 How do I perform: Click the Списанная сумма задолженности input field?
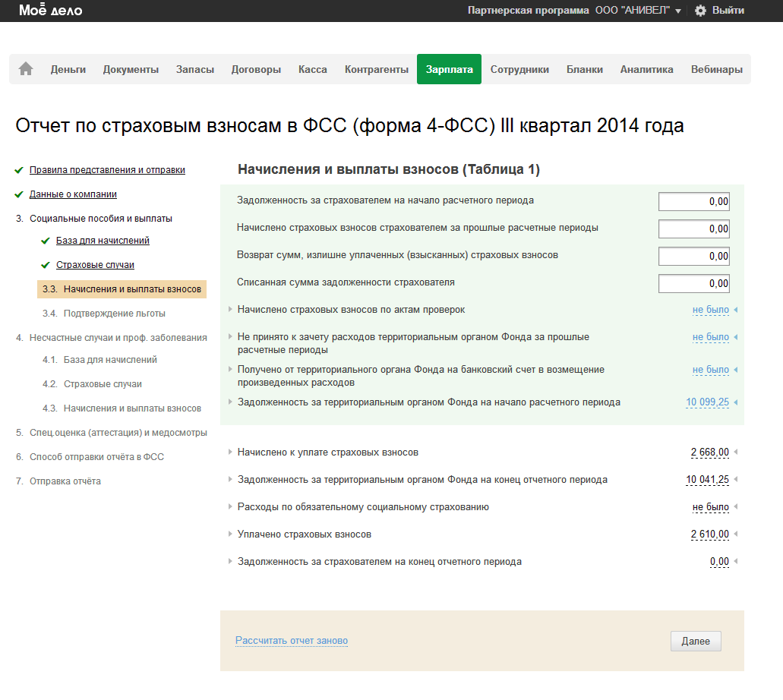(x=693, y=283)
